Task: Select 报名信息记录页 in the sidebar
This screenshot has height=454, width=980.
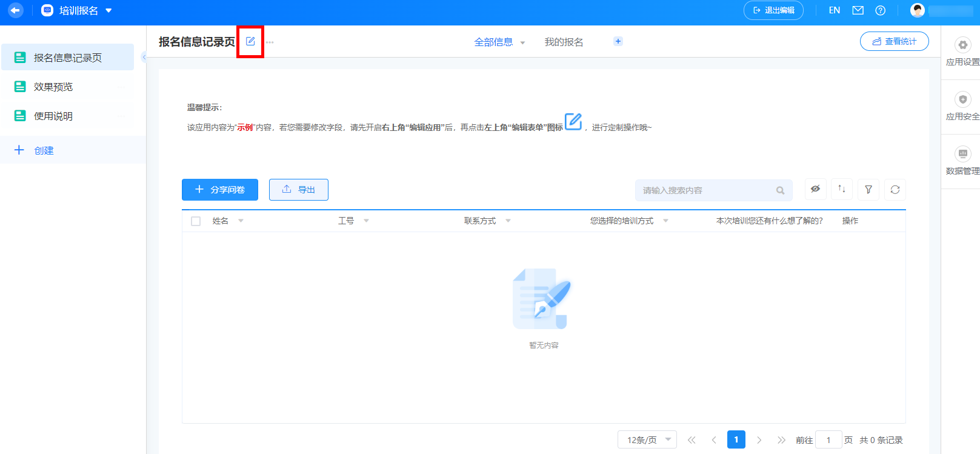Action: [67, 58]
